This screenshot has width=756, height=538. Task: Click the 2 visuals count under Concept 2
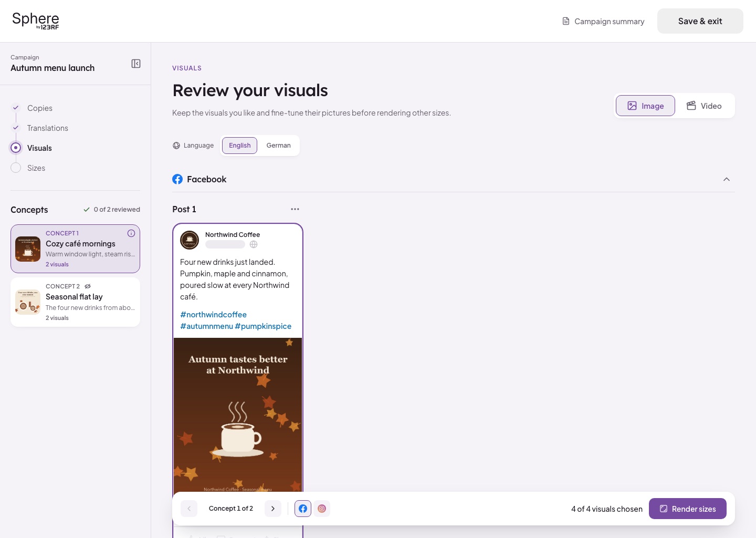coord(57,318)
